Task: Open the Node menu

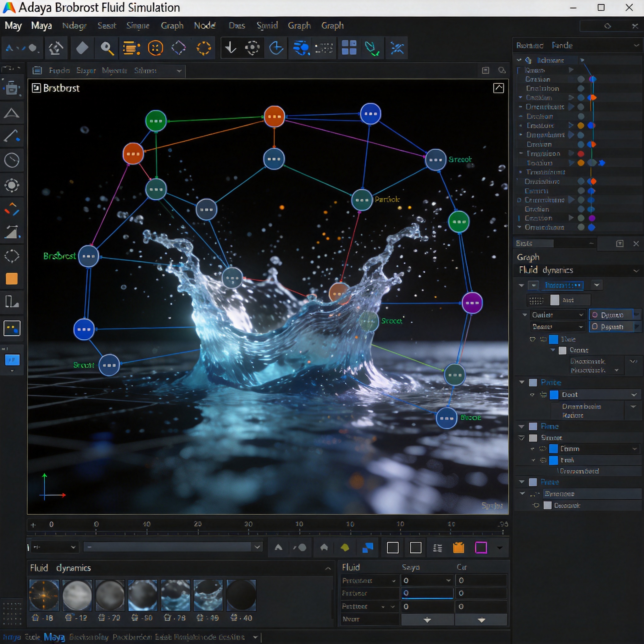Action: (x=205, y=26)
